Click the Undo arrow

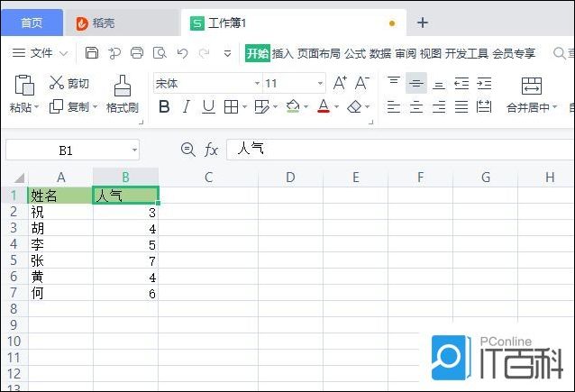(182, 53)
